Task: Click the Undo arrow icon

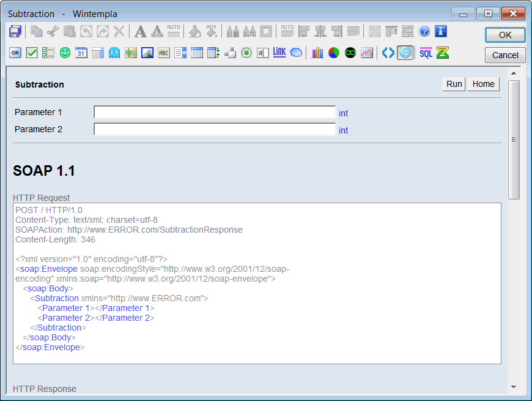Action: tap(86, 32)
